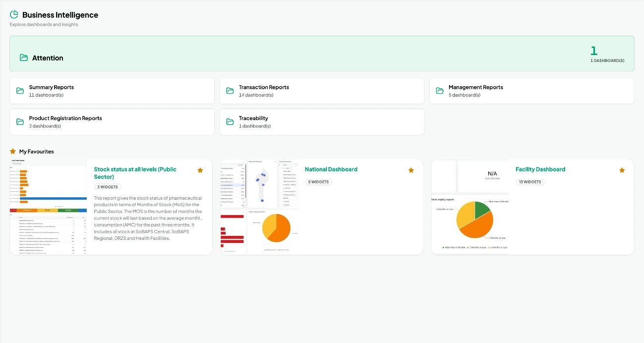Screen dimensions: 644x343
Task: Click the '11 dashboard(s)' text
Action: (x=46, y=95)
